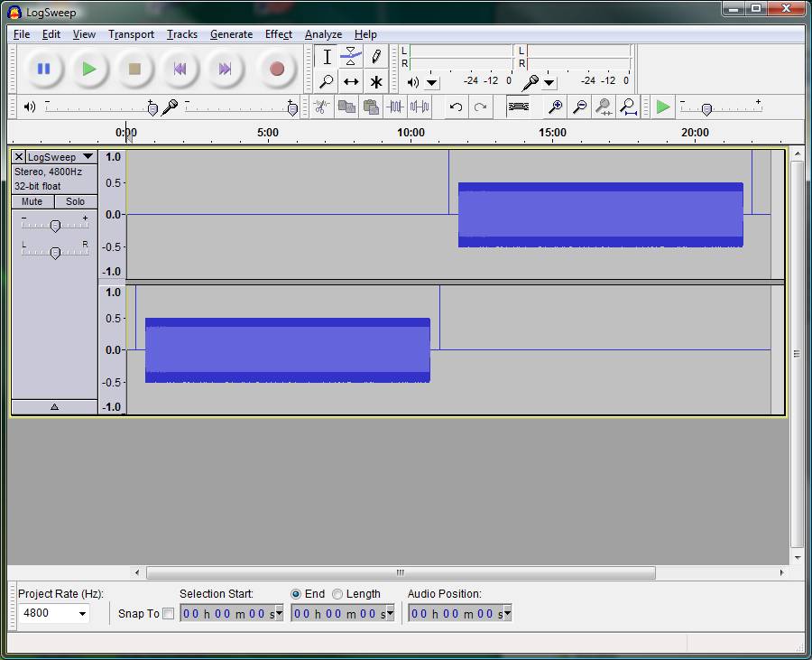Image resolution: width=812 pixels, height=660 pixels.
Task: Select the Time Shift tool
Action: (351, 82)
